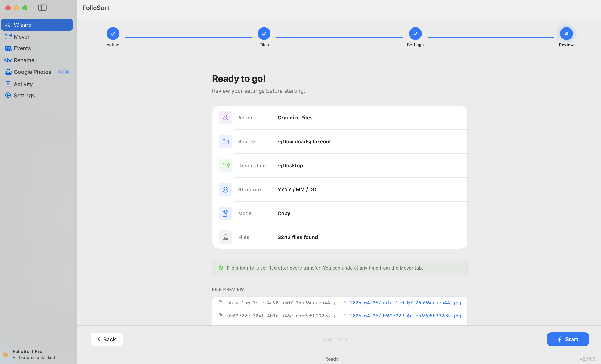Click the Abc Rename icon
Viewport: 601px width, 364px height.
(x=8, y=60)
